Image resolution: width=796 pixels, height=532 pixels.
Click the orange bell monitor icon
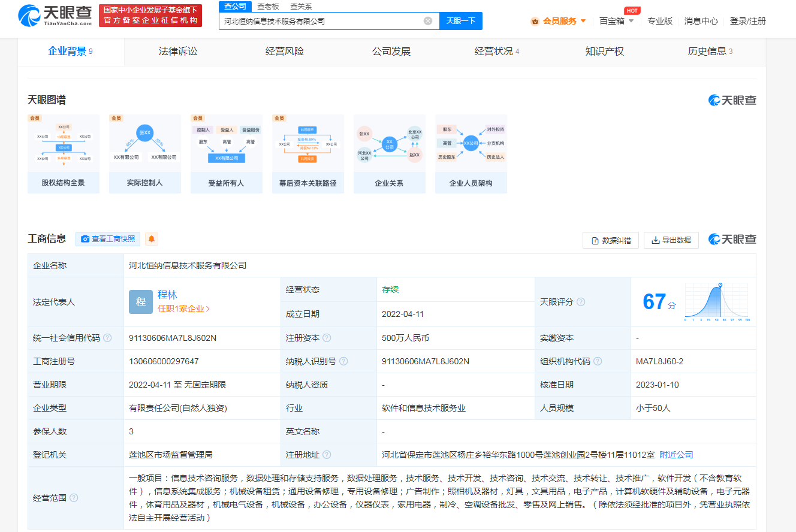point(152,239)
